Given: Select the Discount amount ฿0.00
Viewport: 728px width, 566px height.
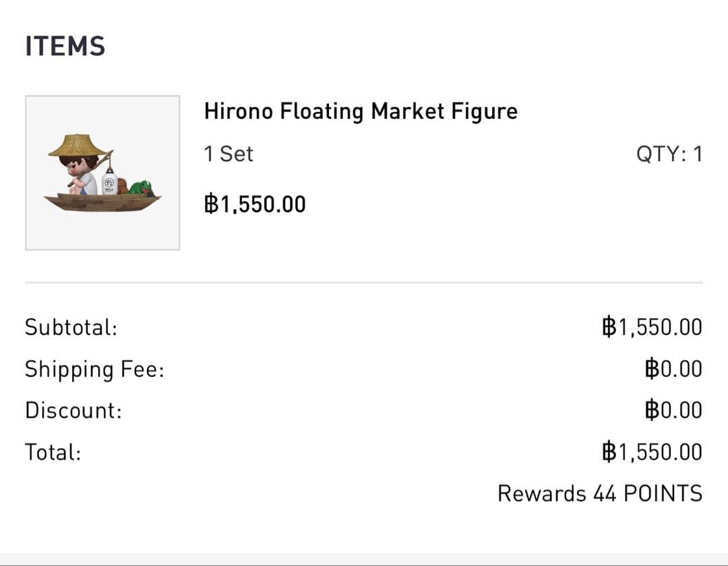Looking at the screenshot, I should coord(673,410).
